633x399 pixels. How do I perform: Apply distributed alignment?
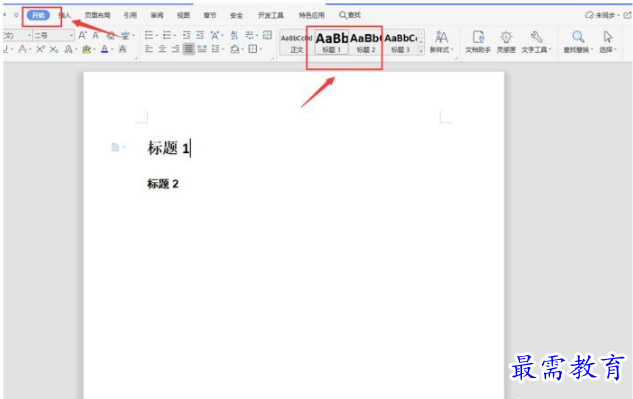click(202, 49)
